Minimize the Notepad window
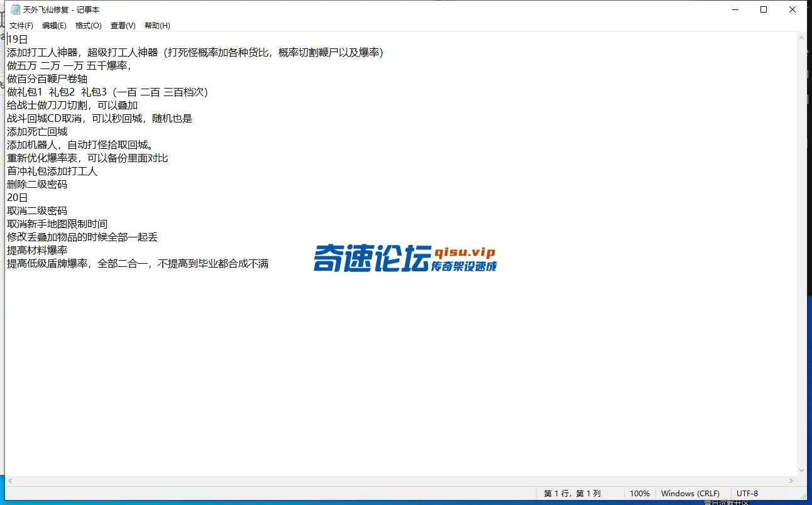 [x=735, y=9]
